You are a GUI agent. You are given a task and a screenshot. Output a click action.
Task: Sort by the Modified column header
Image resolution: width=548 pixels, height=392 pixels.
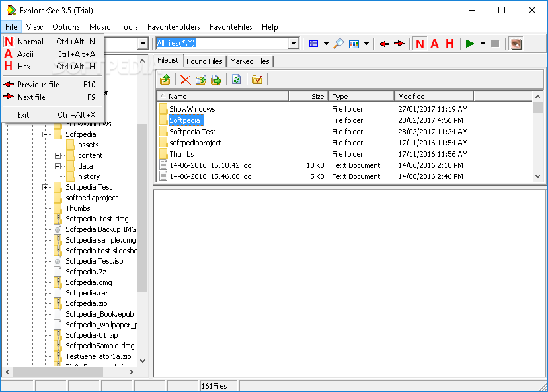pos(434,97)
